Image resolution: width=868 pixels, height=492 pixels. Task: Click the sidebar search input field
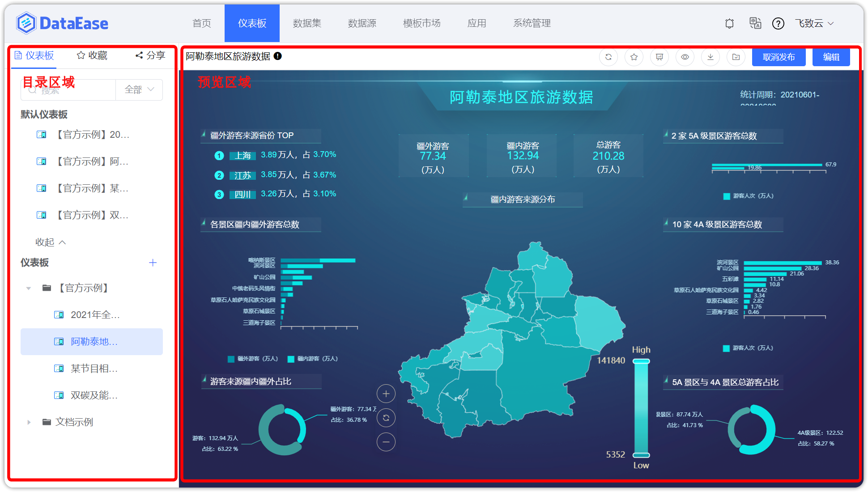tap(67, 89)
